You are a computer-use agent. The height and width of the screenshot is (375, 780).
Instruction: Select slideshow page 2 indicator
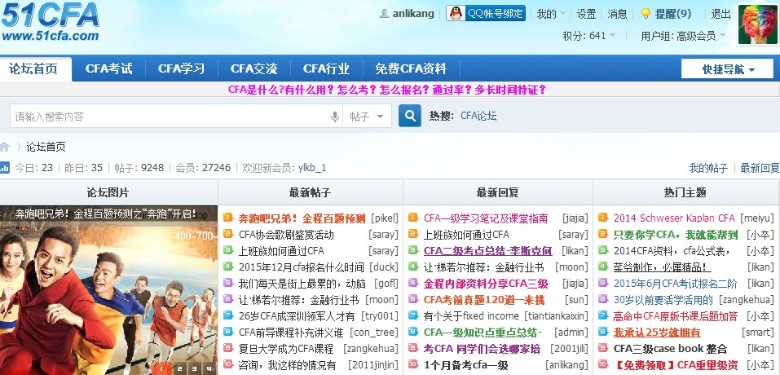point(178,369)
